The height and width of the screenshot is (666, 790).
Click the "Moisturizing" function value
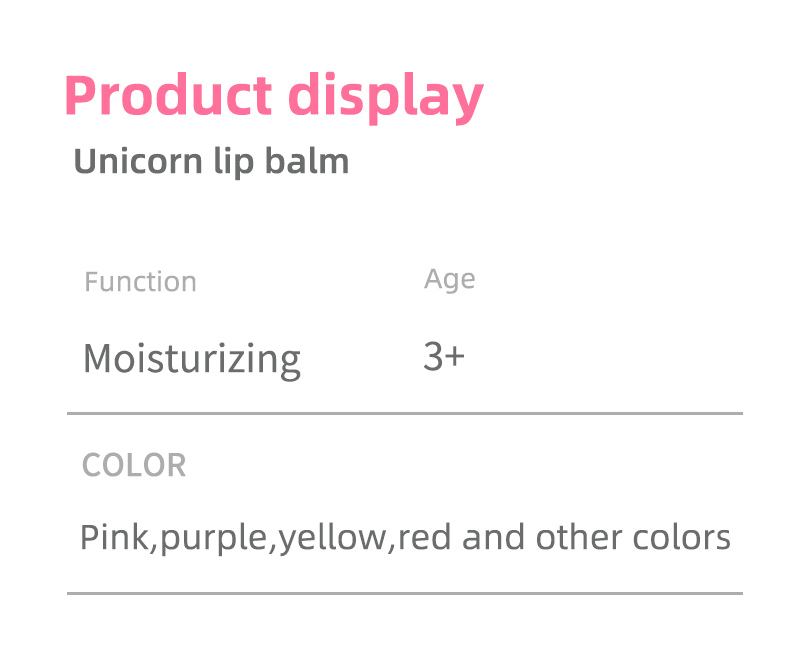tap(191, 358)
